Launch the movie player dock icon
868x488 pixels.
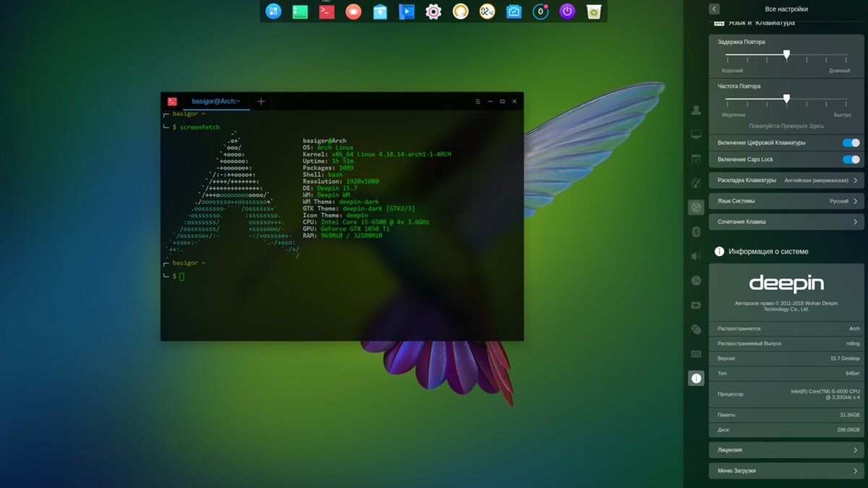coord(407,11)
